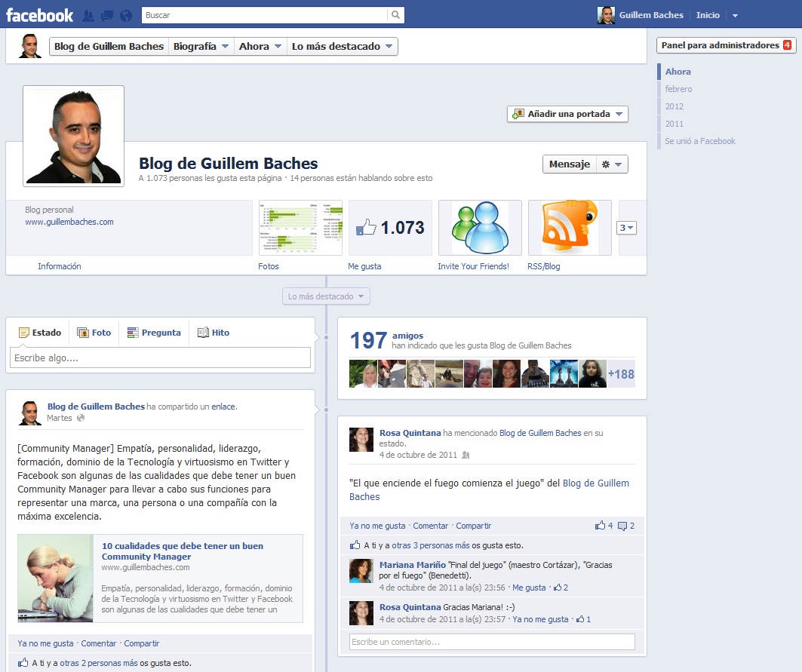This screenshot has height=672, width=802.
Task: Click the enlace link in shared post header
Action: [x=223, y=407]
